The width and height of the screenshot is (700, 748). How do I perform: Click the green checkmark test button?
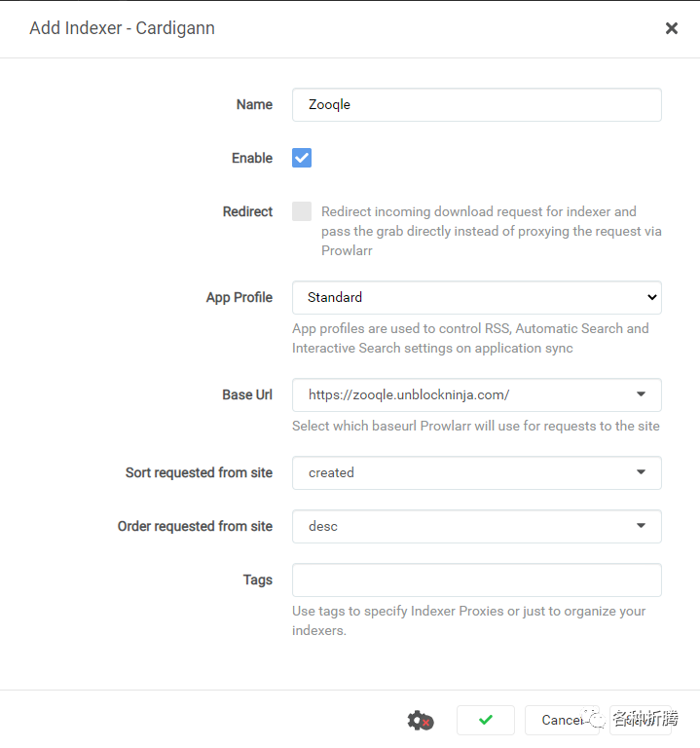coord(486,721)
